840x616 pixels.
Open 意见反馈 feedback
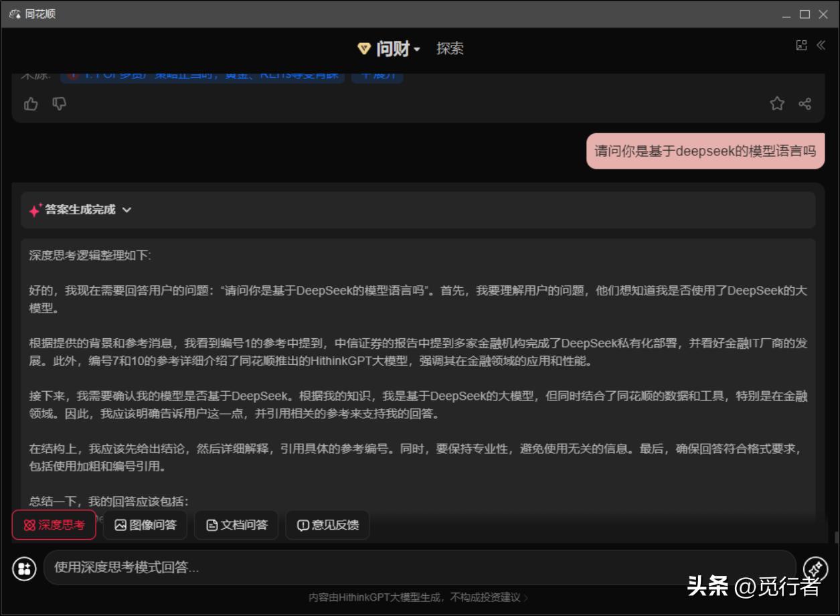(327, 525)
